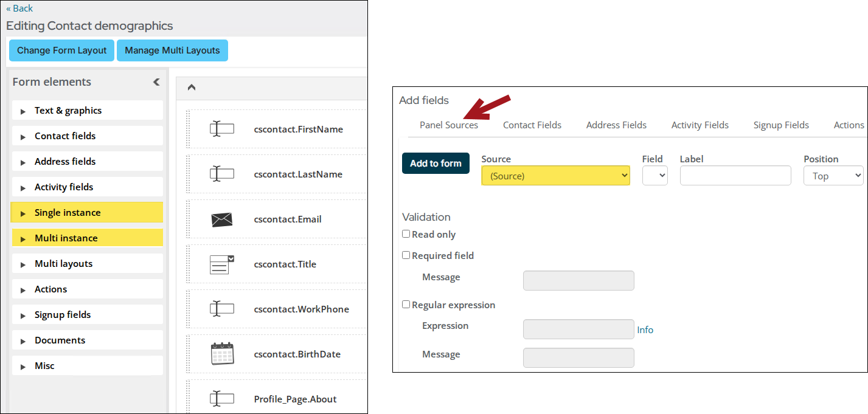
Task: Click the calendar icon for cscontact.BirthDate
Action: tap(222, 354)
